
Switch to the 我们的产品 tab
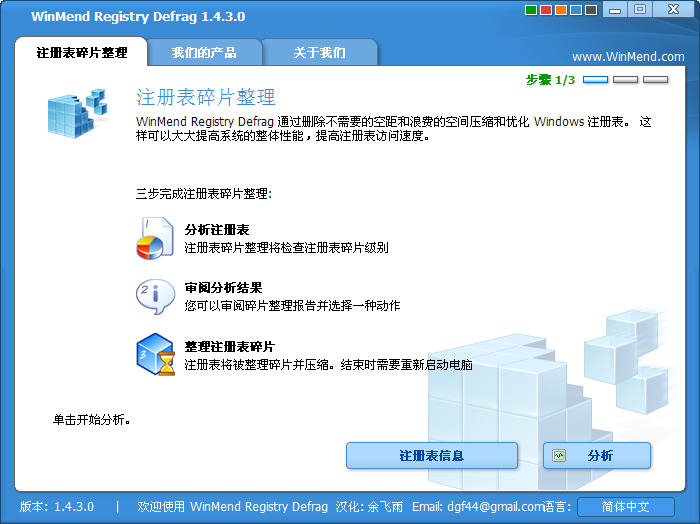204,53
